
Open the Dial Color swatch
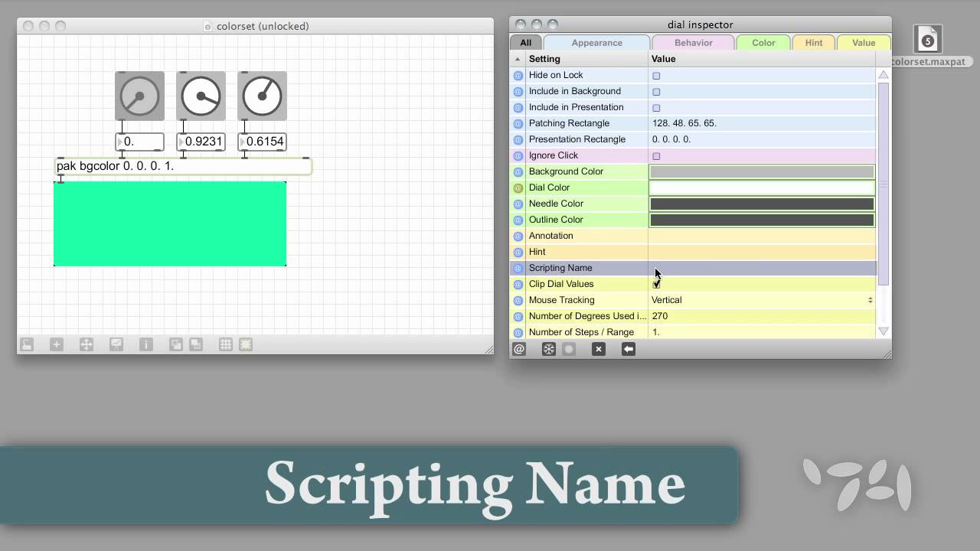pos(761,187)
